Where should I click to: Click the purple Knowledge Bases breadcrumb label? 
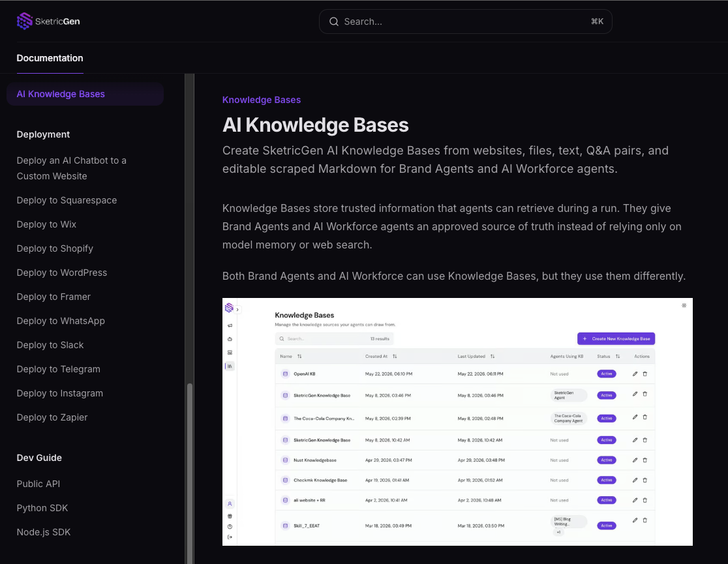point(262,100)
